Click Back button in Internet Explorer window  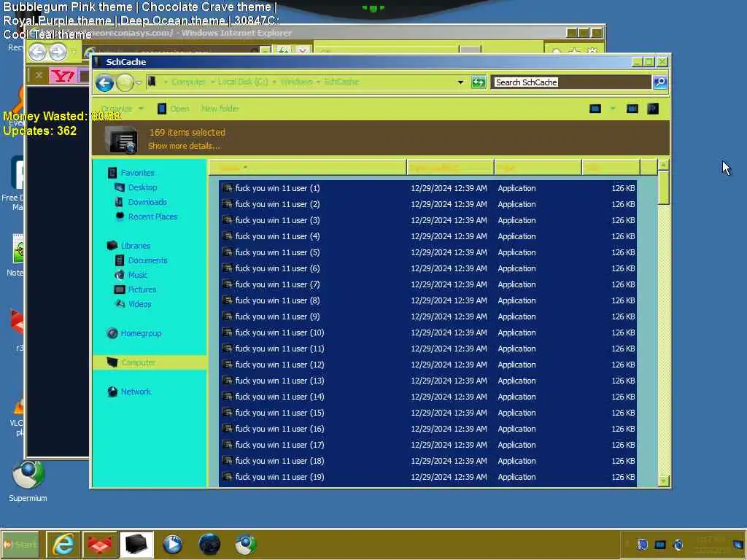click(x=38, y=52)
